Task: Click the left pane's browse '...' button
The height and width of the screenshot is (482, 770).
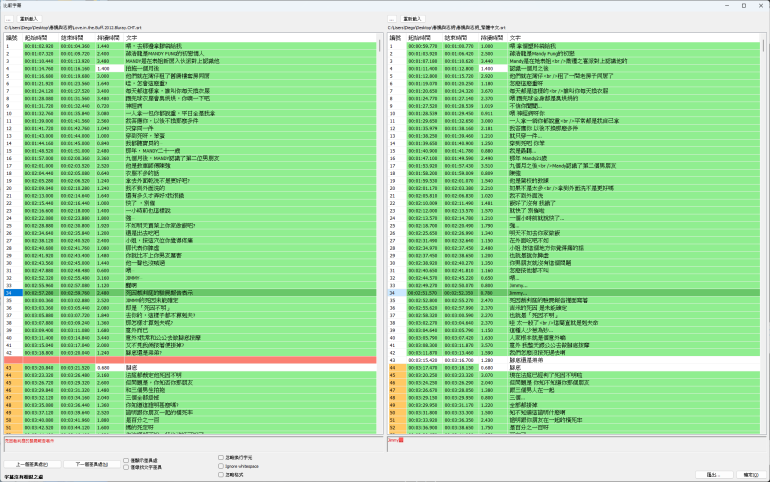Action: pos(9,19)
